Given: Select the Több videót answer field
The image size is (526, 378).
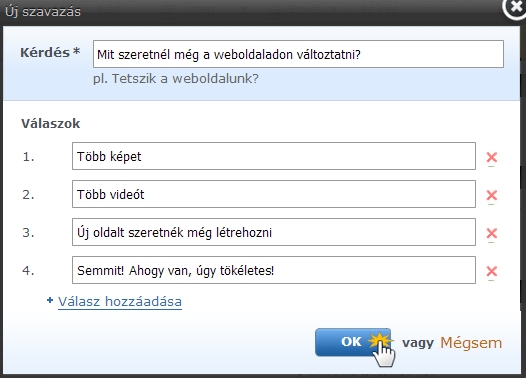Looking at the screenshot, I should (x=274, y=194).
